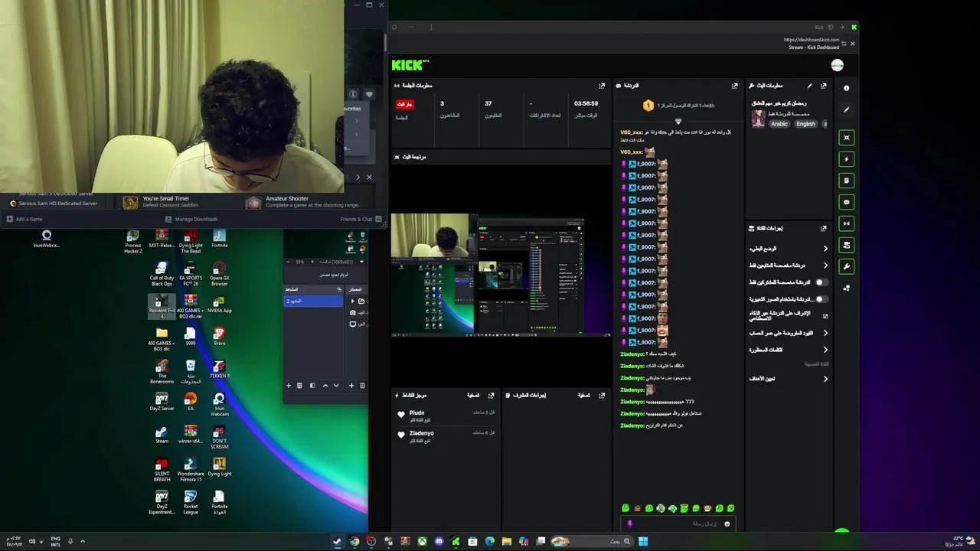Screen dimensions: 980x551
Task: Open the Kick logo home link
Action: point(410,65)
